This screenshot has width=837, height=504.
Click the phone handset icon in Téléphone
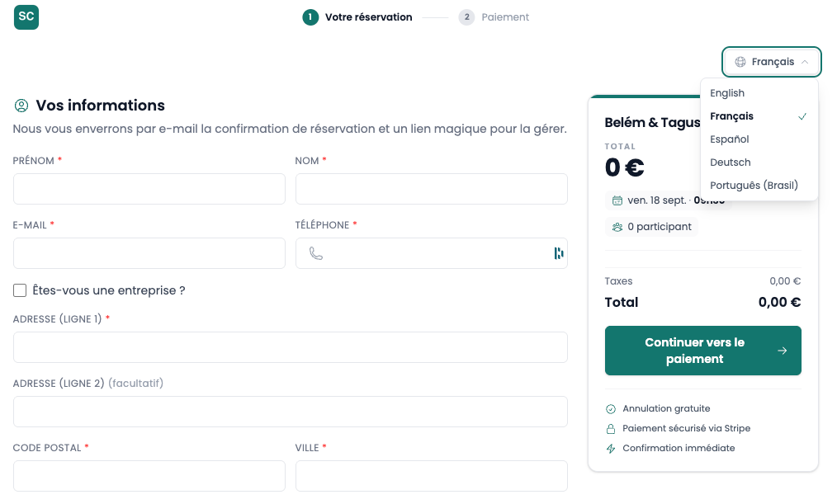[x=316, y=253]
